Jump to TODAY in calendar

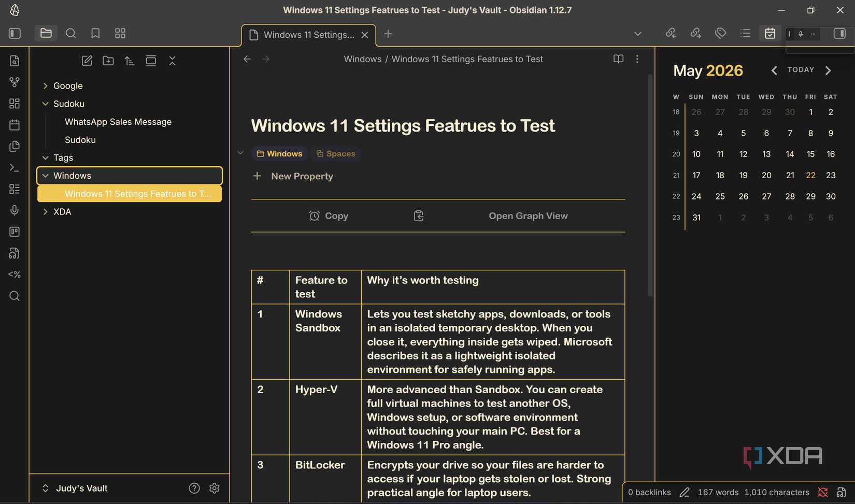(x=801, y=70)
